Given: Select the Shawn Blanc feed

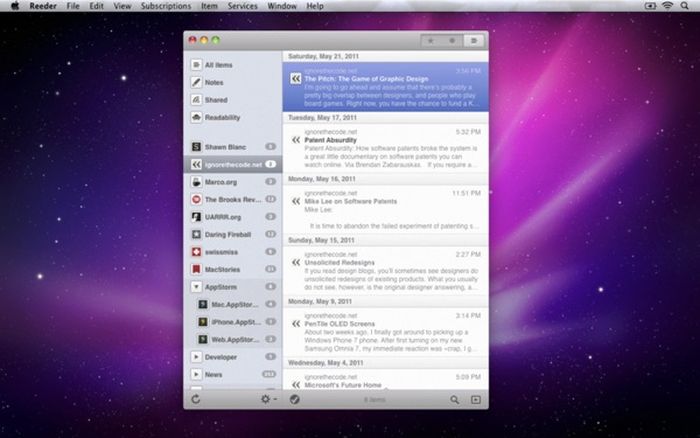Looking at the screenshot, I should point(233,147).
